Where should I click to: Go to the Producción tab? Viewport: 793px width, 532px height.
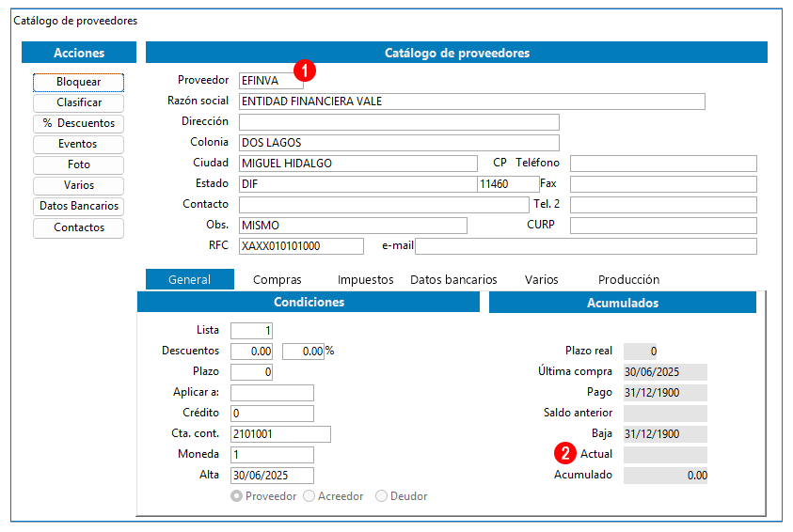[628, 279]
